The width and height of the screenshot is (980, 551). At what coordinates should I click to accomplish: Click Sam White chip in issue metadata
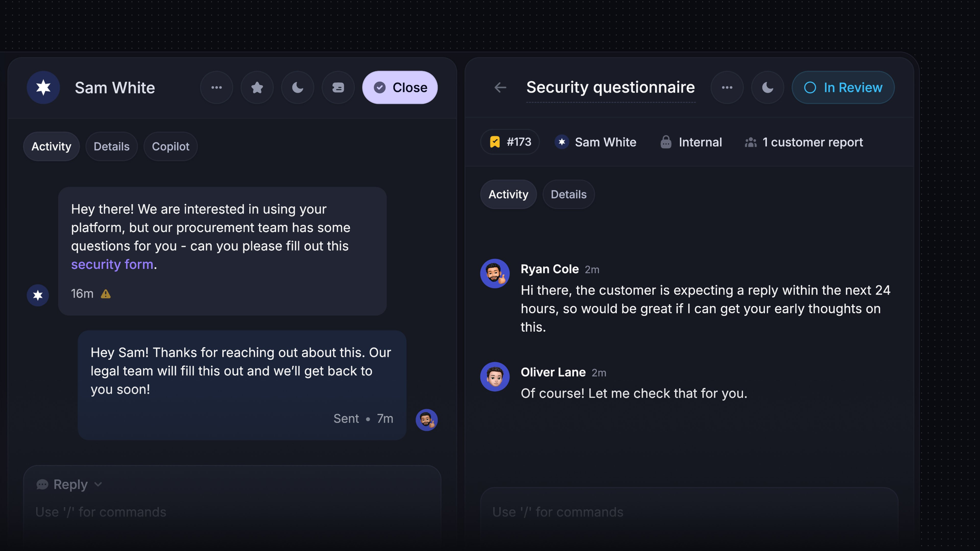[x=596, y=142]
